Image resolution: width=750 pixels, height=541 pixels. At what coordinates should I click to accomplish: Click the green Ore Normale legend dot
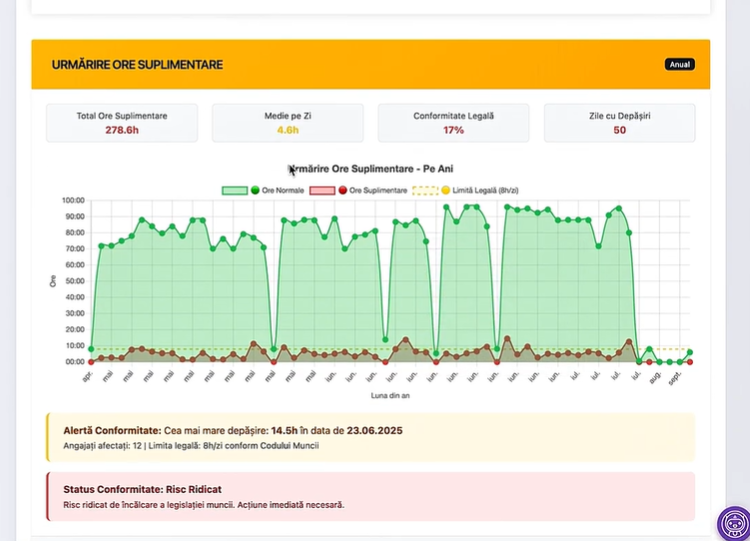click(x=254, y=190)
